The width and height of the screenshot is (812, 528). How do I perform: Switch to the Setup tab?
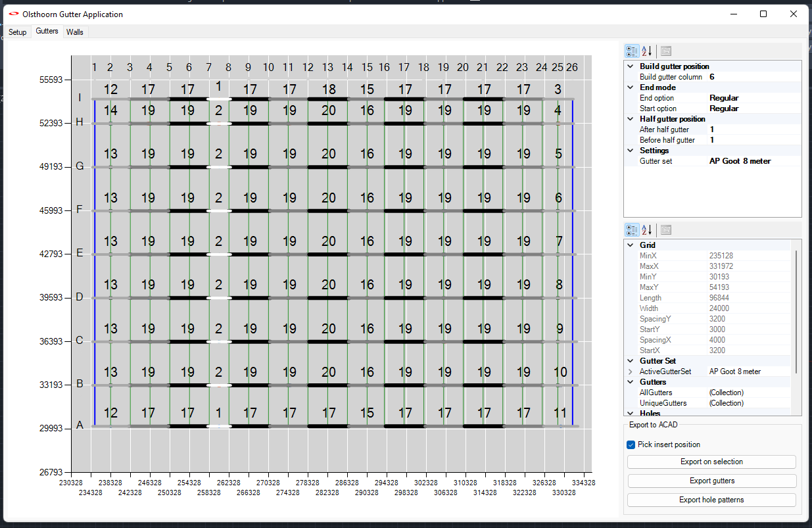17,32
